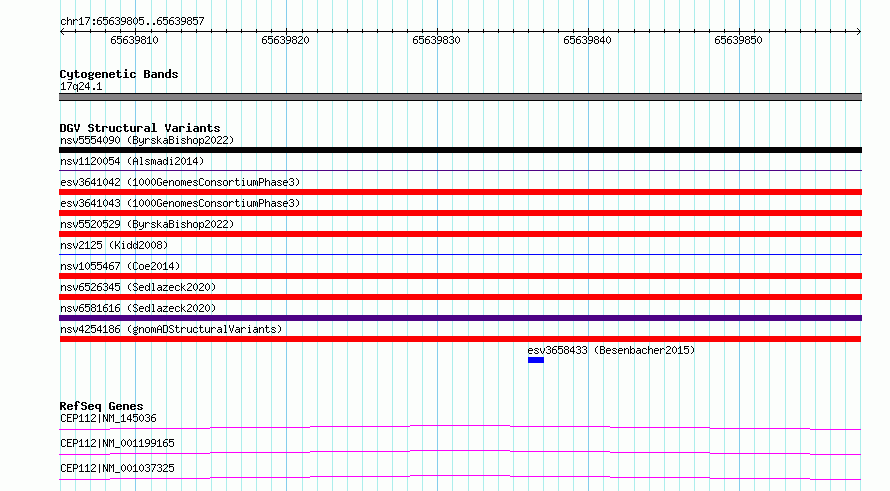Click the magenta line of CEP112|NM_001037325
890x491 pixels.
point(460,477)
